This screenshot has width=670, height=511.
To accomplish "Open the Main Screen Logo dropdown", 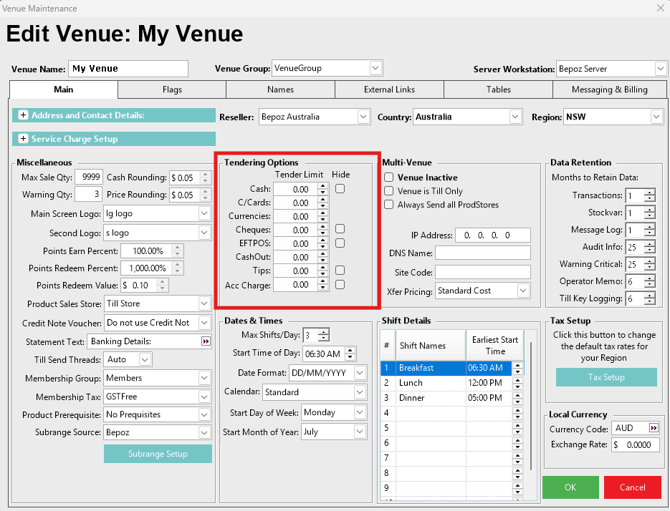I will coord(204,213).
